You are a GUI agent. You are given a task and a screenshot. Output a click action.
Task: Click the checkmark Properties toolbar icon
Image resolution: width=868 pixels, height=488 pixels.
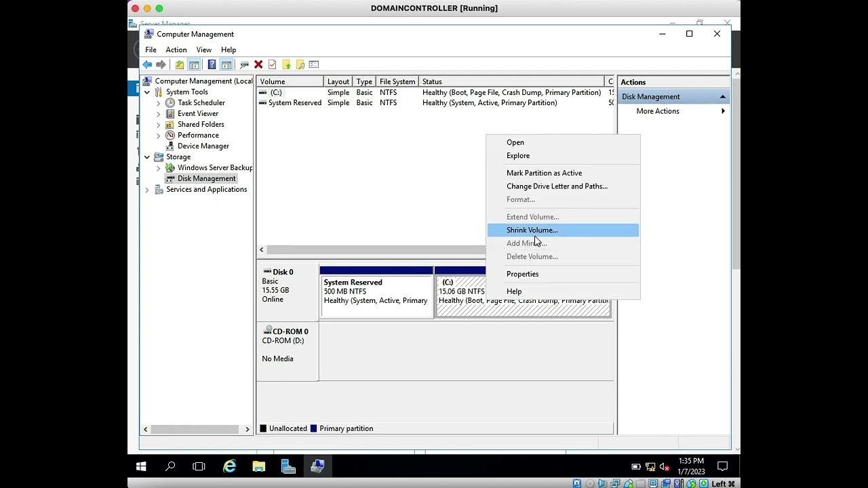(x=272, y=64)
